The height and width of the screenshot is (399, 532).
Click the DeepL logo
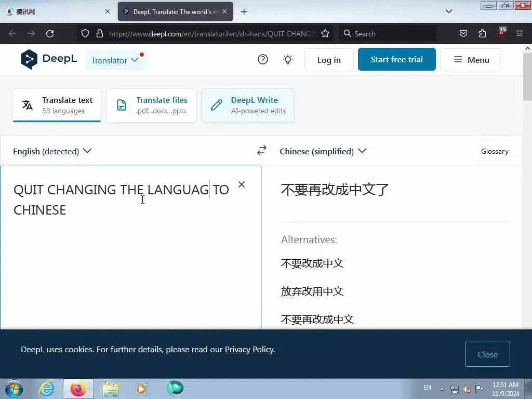pos(48,59)
